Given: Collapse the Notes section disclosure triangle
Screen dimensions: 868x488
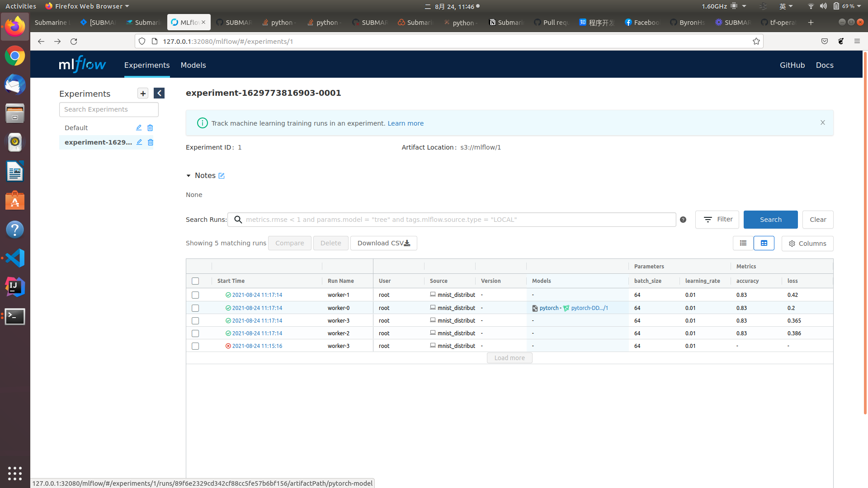Looking at the screenshot, I should coord(189,176).
